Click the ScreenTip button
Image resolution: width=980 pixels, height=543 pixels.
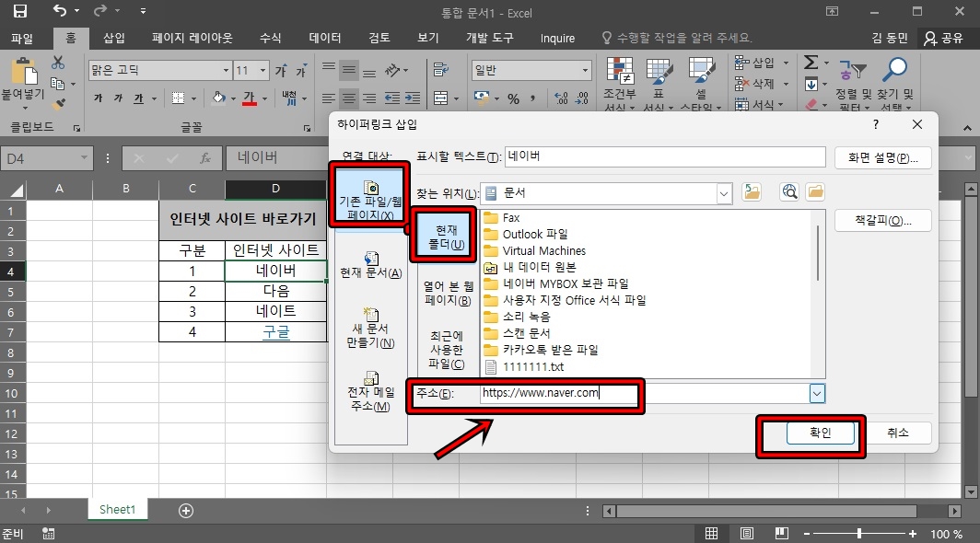tap(882, 157)
